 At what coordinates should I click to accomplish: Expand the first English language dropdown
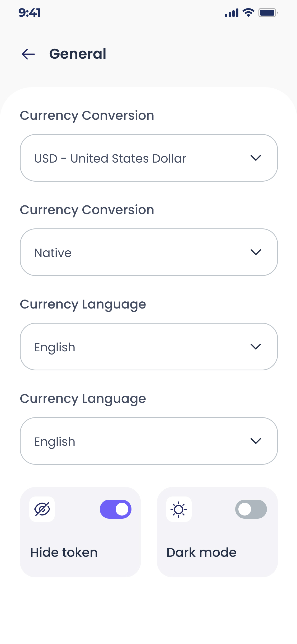[x=149, y=347]
